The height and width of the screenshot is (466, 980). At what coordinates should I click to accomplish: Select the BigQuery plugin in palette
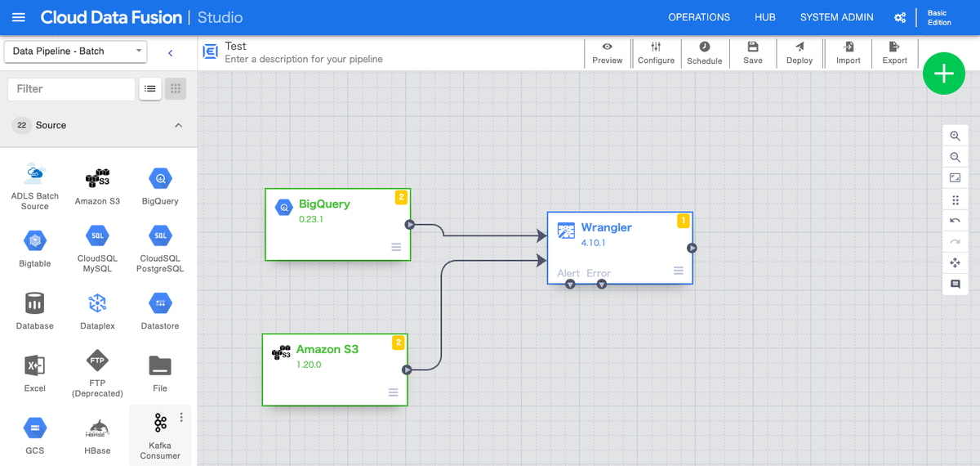(x=160, y=186)
